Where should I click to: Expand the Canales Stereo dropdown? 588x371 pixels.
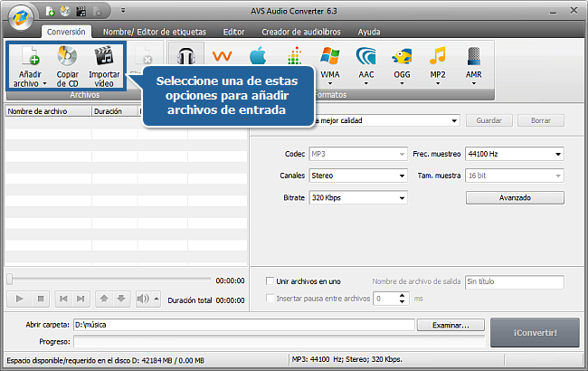[x=357, y=176]
